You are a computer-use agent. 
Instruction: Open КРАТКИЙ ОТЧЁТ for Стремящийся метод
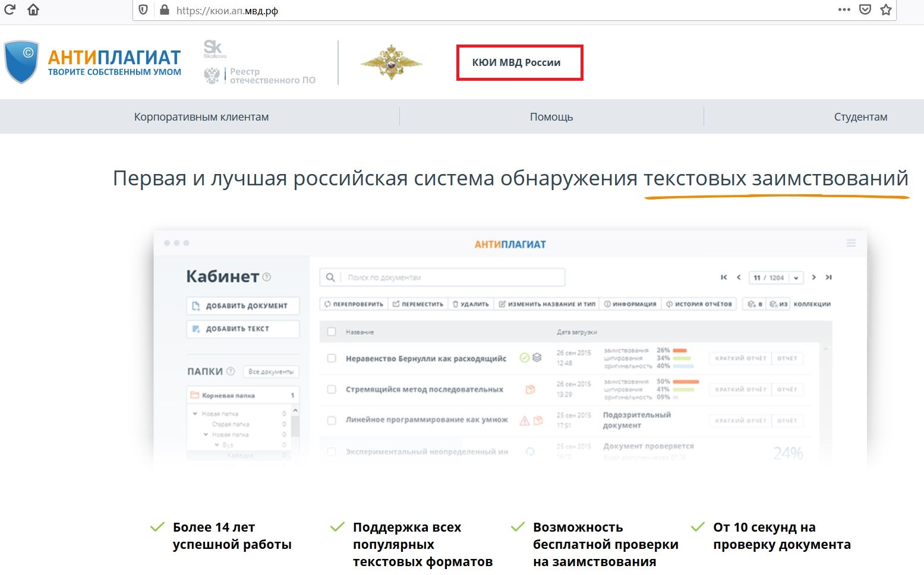click(x=740, y=390)
